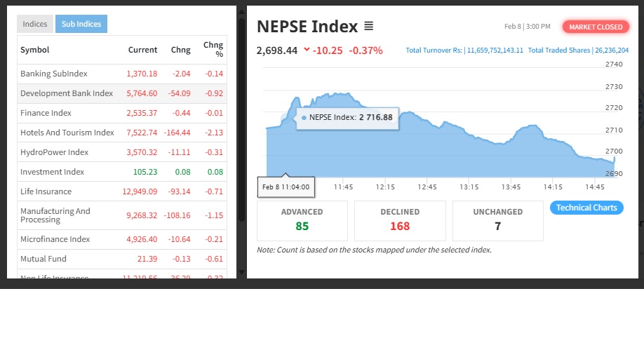Click the red down-arrow change indicator
644x350 pixels.
pyautogui.click(x=307, y=50)
